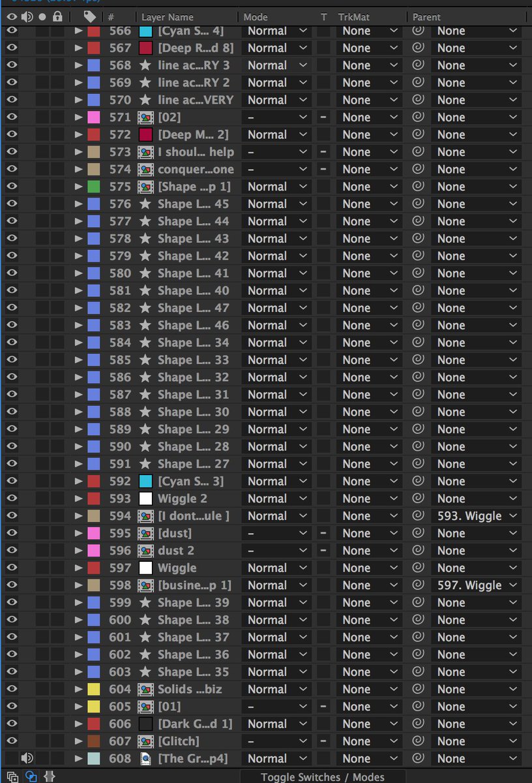This screenshot has height=783, width=532.
Task: Toggle visibility of layer 593 Wiggle 2
Action: point(12,499)
